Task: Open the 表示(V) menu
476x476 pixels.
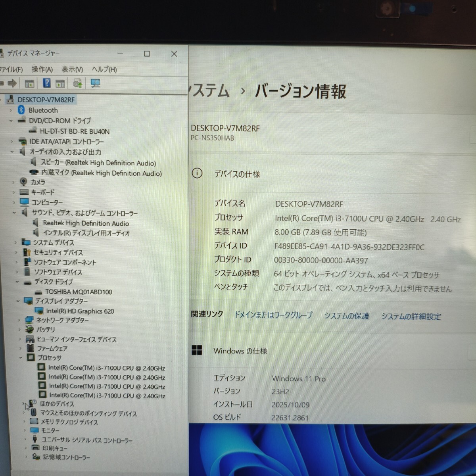Action: [x=72, y=69]
